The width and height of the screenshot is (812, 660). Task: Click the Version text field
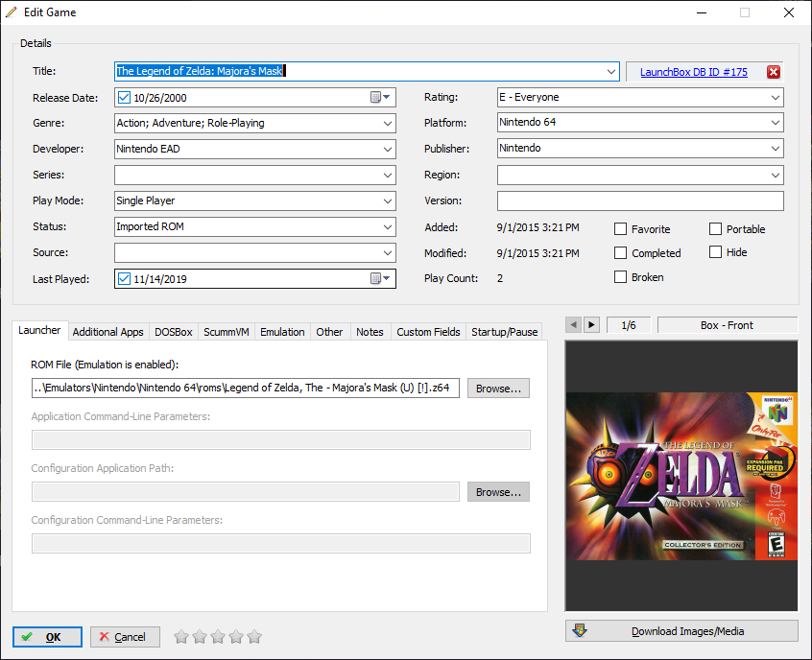[x=640, y=200]
